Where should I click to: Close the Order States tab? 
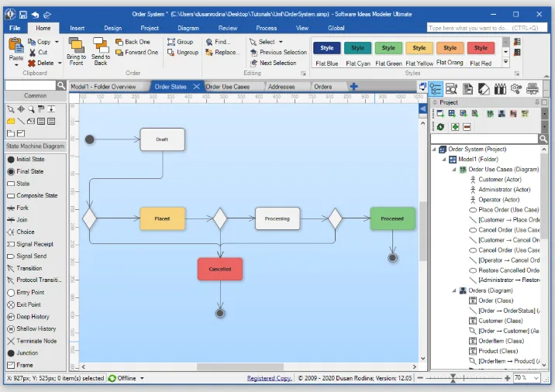click(196, 86)
